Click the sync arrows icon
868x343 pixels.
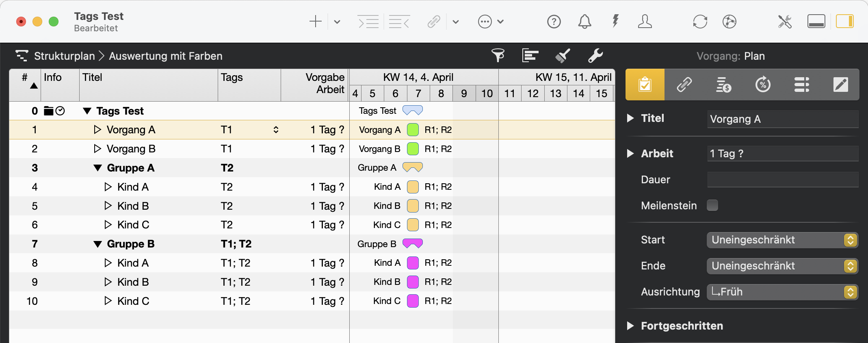pyautogui.click(x=700, y=22)
